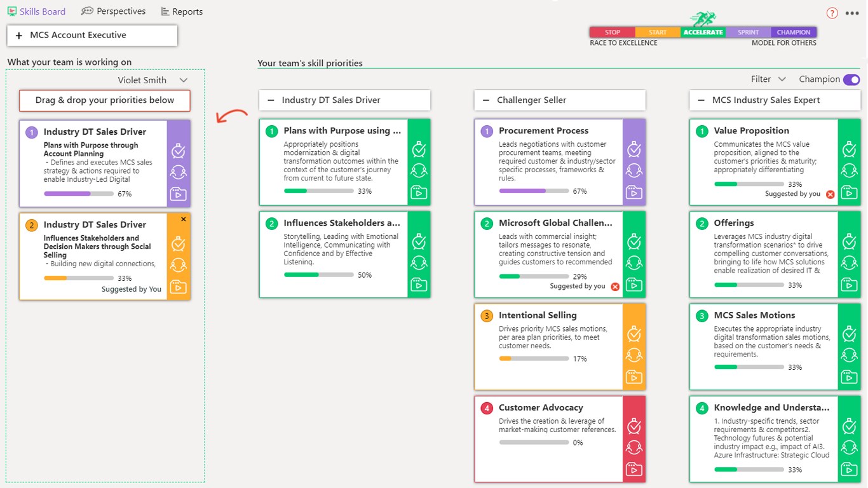Image resolution: width=868 pixels, height=488 pixels.
Task: Open the Filter dropdown
Action: pyautogui.click(x=768, y=79)
